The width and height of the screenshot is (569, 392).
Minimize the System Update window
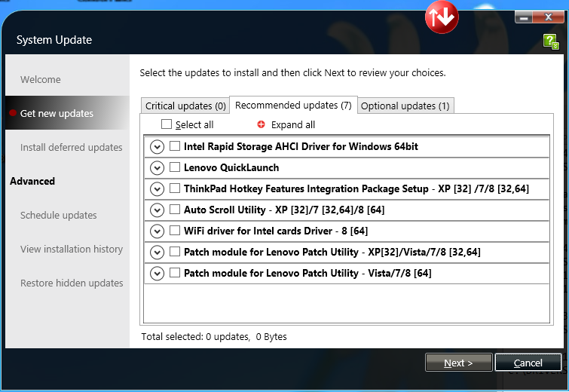pyautogui.click(x=523, y=17)
